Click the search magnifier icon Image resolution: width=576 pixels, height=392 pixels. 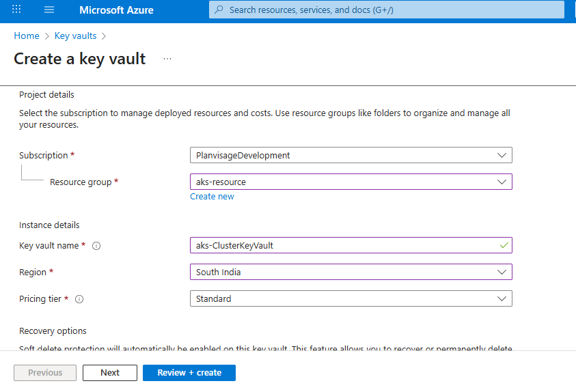219,10
